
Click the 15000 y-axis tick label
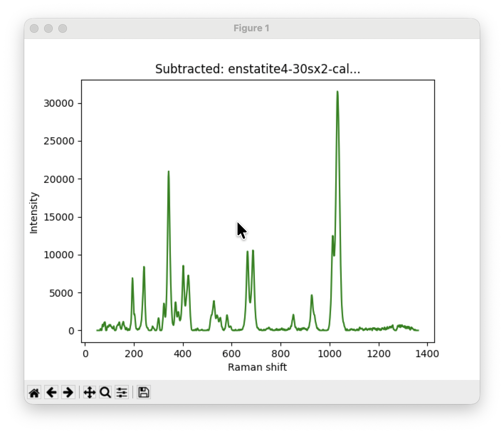[x=58, y=217]
